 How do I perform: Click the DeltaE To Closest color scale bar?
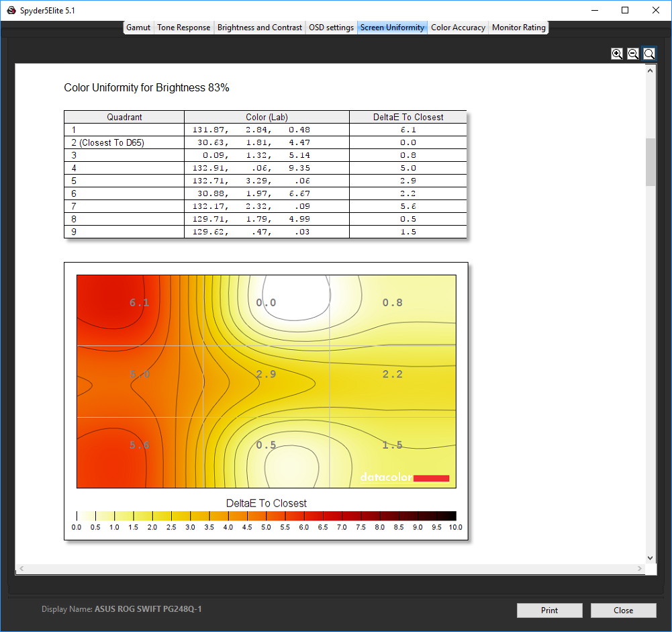[x=266, y=516]
